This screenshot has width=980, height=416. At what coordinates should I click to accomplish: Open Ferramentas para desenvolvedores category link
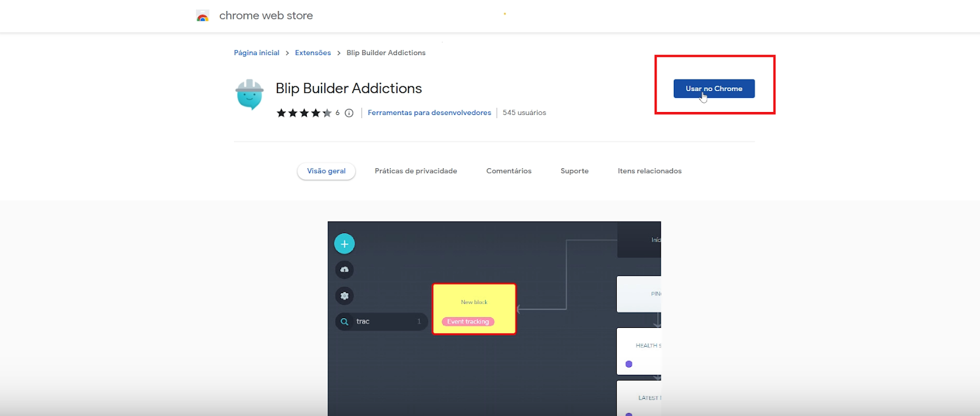429,113
